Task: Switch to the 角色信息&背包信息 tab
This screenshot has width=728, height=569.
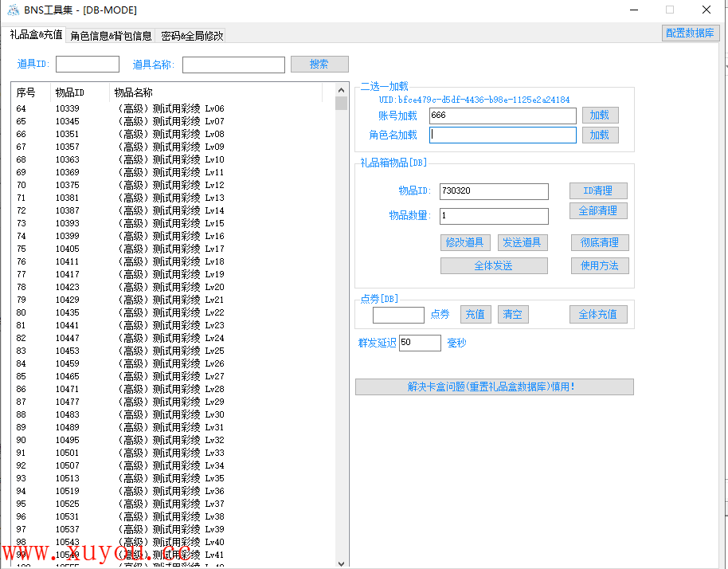Action: (111, 36)
